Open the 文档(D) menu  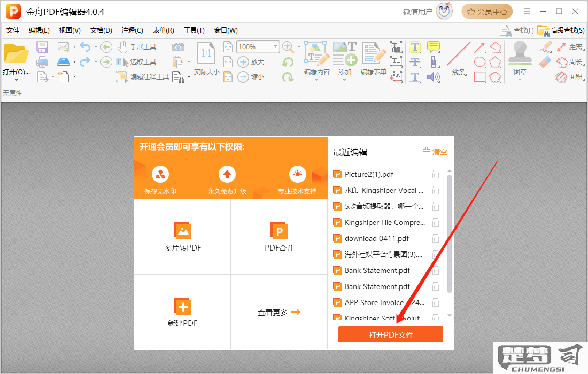[101, 30]
